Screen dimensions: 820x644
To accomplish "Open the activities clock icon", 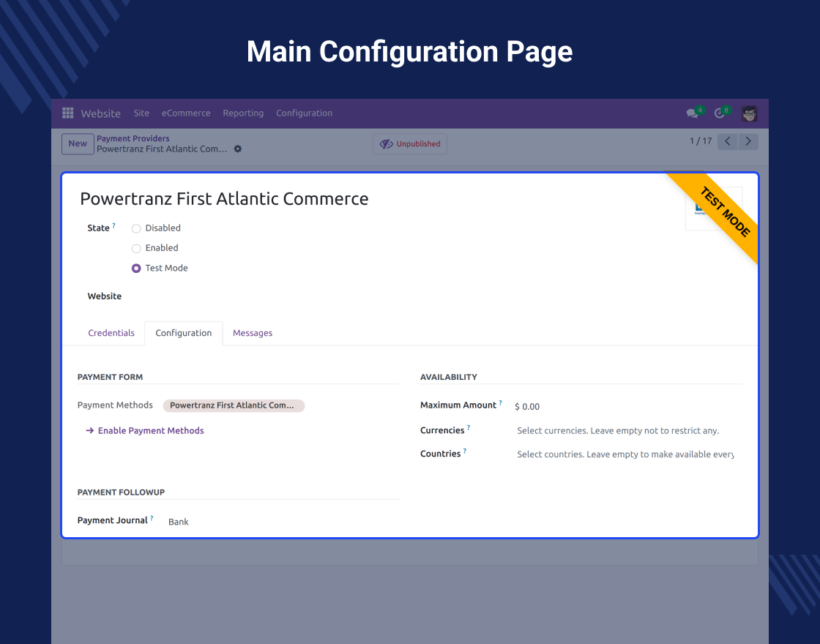I will click(720, 113).
